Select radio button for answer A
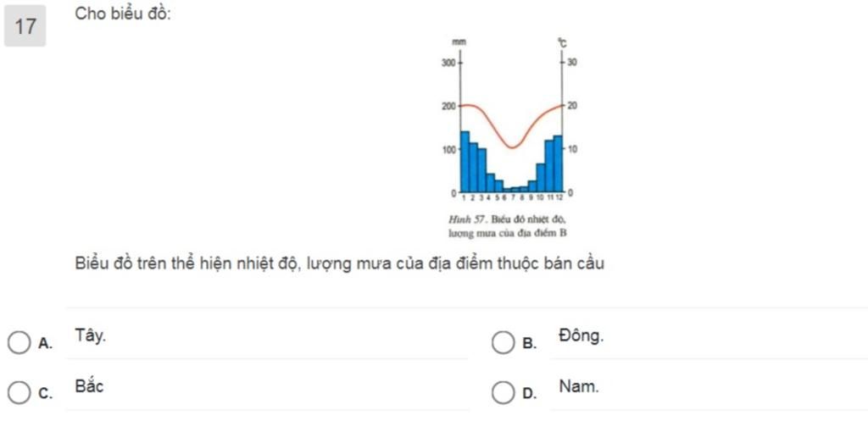868x432 pixels. pos(19,343)
